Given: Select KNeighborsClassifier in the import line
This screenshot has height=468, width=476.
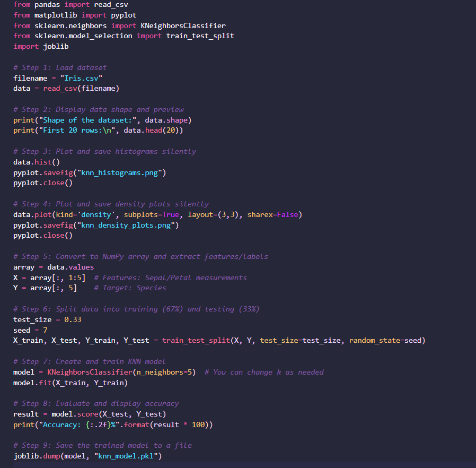Looking at the screenshot, I should pos(183,26).
